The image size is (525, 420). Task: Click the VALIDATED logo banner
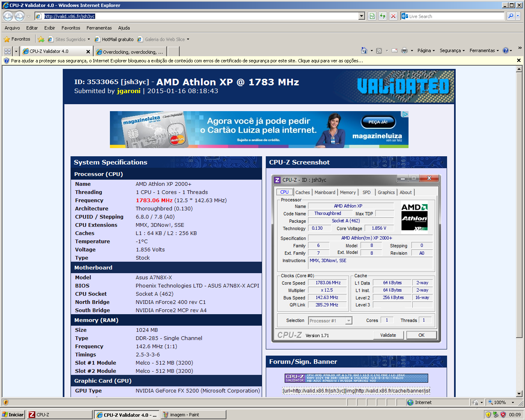[x=403, y=86]
